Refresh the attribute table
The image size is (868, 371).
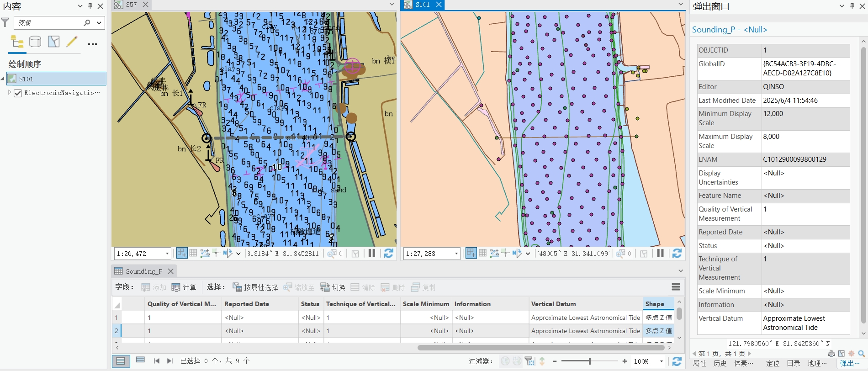click(677, 361)
